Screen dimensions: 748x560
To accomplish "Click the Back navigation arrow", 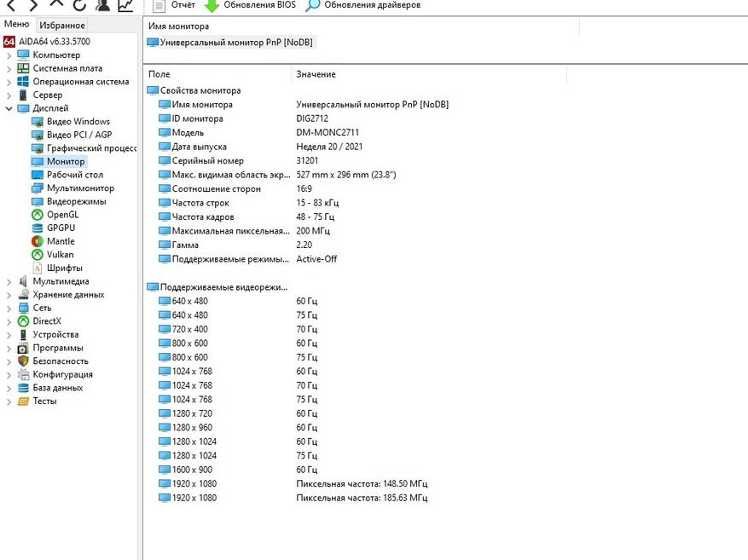I will tap(10, 5).
